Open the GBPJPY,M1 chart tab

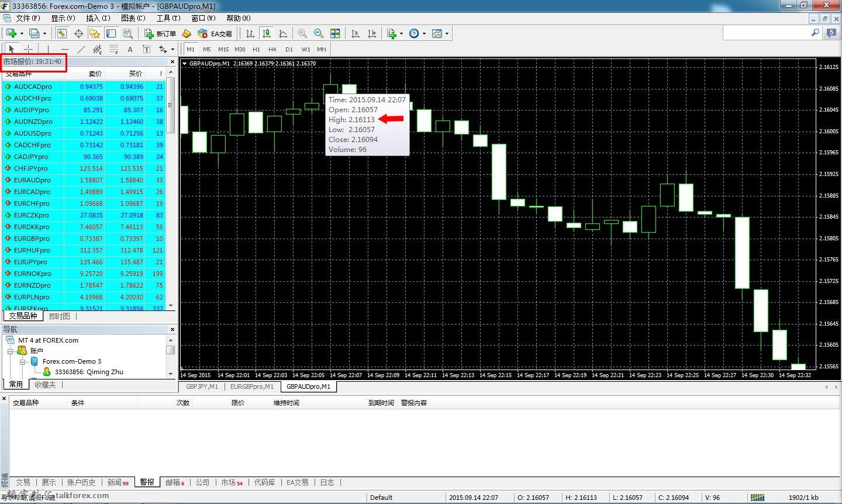pos(202,386)
